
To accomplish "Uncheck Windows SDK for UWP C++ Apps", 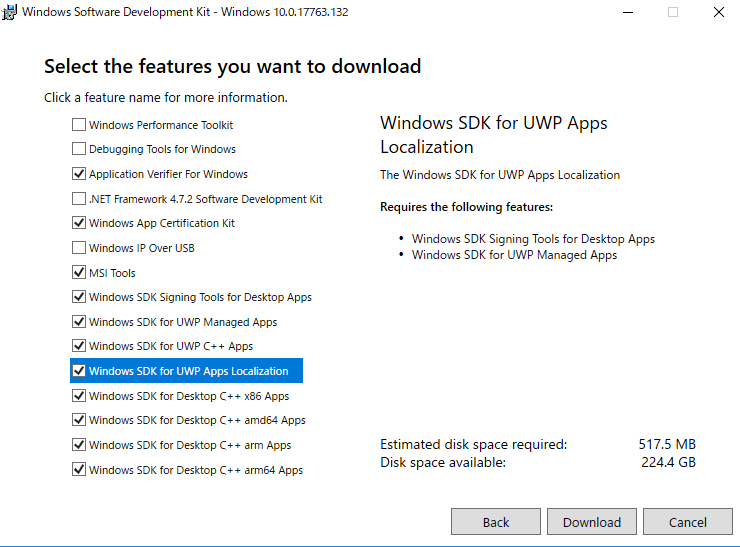I will (x=79, y=346).
